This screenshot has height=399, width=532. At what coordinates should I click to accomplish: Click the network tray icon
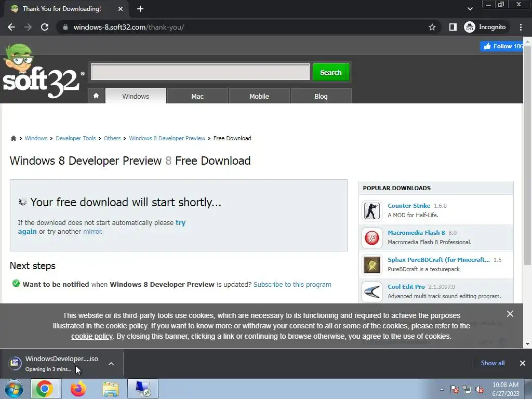[467, 389]
